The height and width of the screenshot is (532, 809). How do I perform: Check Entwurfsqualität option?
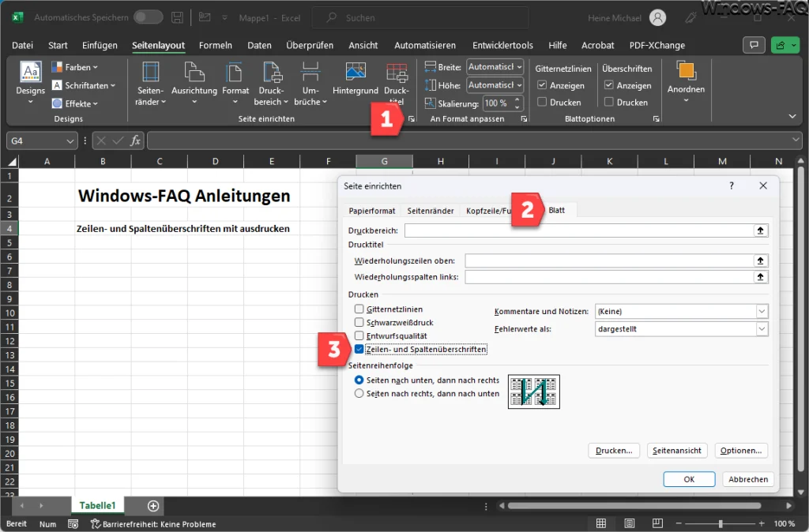click(359, 335)
